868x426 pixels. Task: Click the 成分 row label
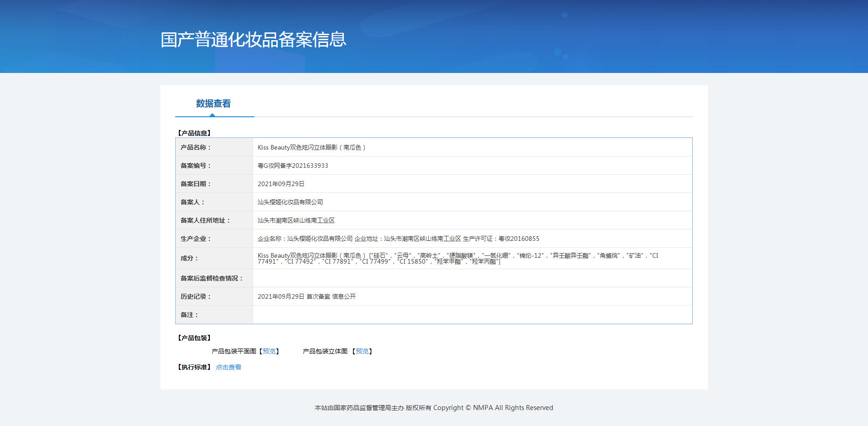tap(189, 258)
